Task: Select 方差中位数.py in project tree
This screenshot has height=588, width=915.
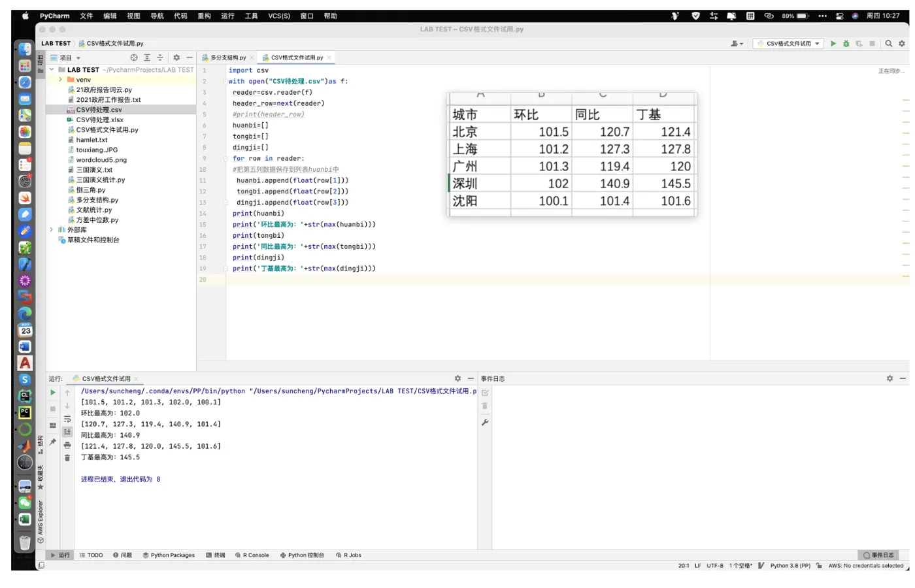Action: click(x=97, y=220)
